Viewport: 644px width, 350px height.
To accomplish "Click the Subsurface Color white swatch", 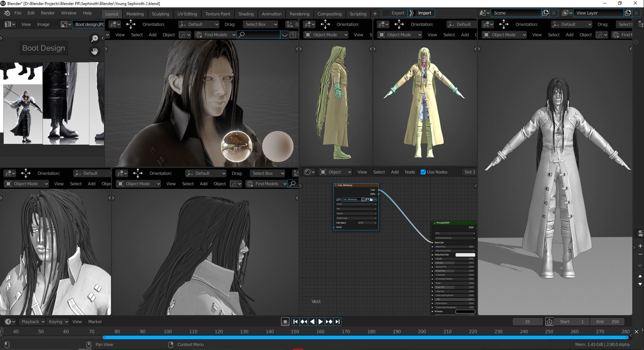I will (x=465, y=255).
